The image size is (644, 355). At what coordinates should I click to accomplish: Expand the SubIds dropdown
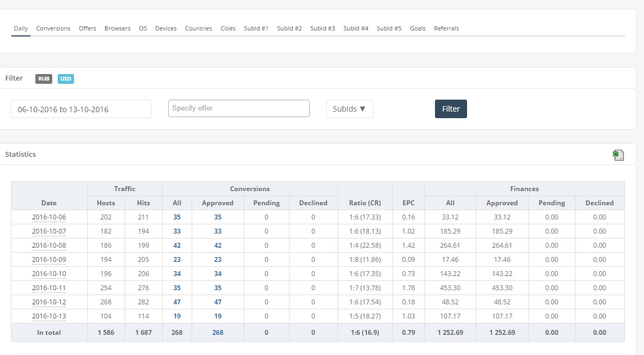coord(349,109)
